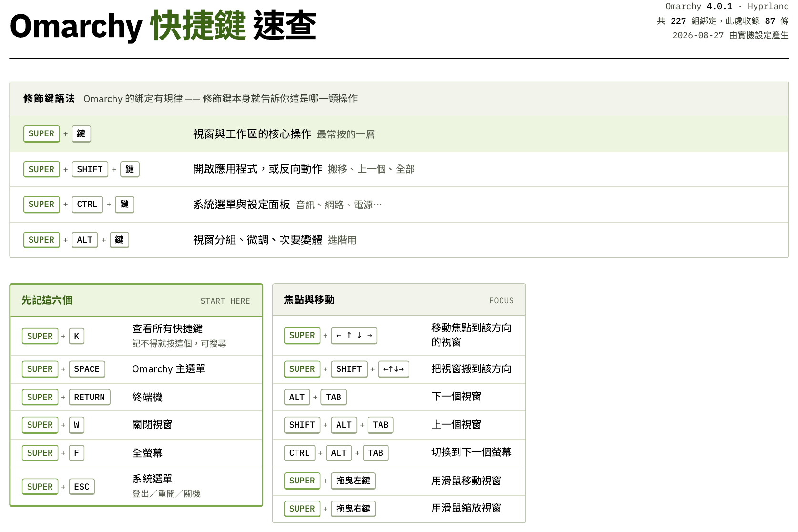
Task: Click "視窗分組、微調、次要變體" description
Action: click(258, 240)
